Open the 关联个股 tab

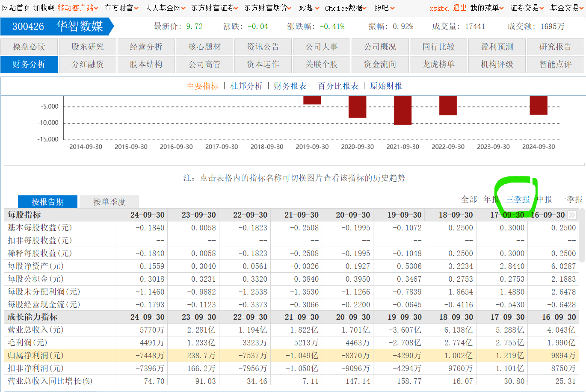coord(322,64)
